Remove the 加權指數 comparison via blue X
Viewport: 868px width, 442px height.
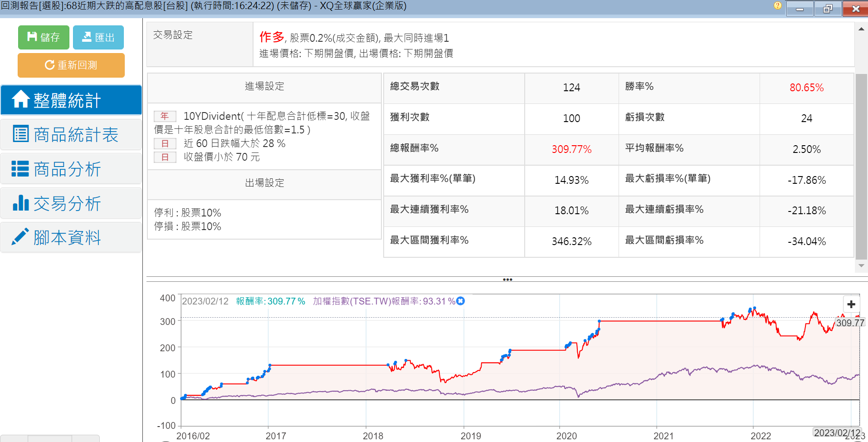[x=461, y=301]
